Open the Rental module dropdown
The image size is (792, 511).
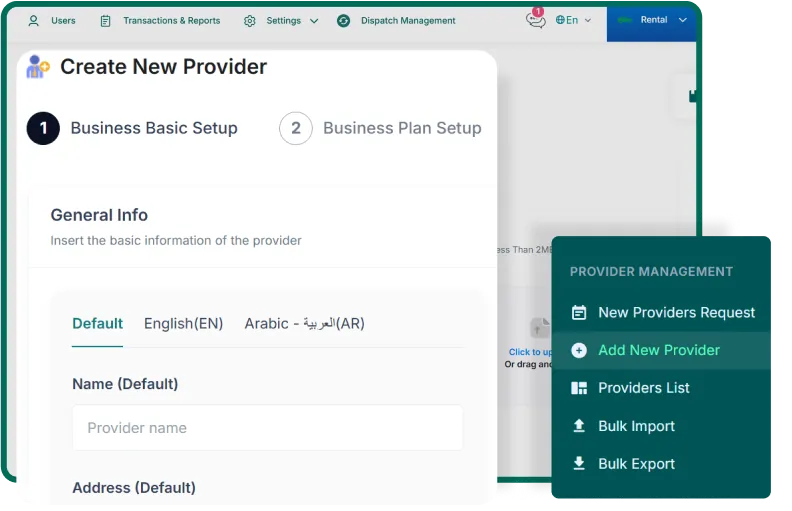click(652, 20)
